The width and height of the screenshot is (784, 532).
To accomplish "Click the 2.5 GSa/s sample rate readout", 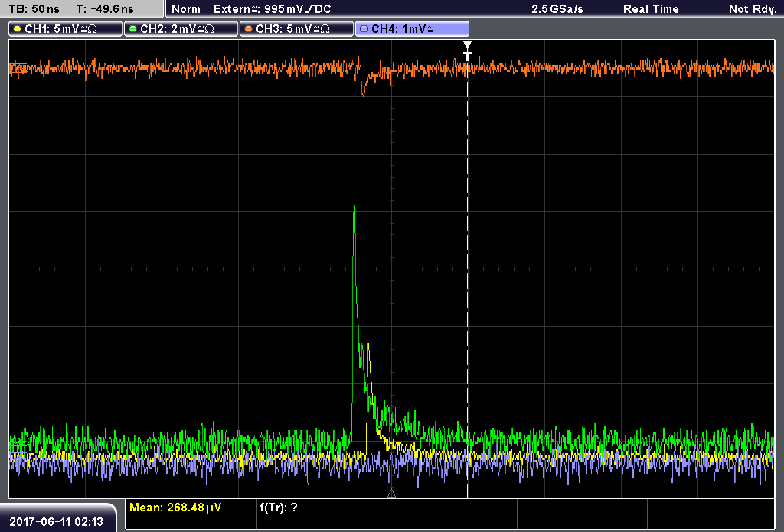I will pos(557,9).
